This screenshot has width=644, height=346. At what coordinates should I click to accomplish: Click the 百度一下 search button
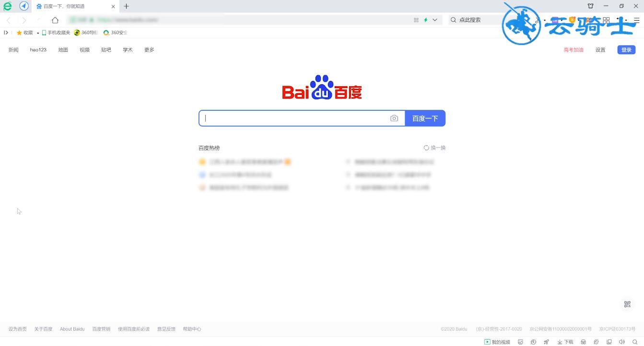[x=425, y=118]
